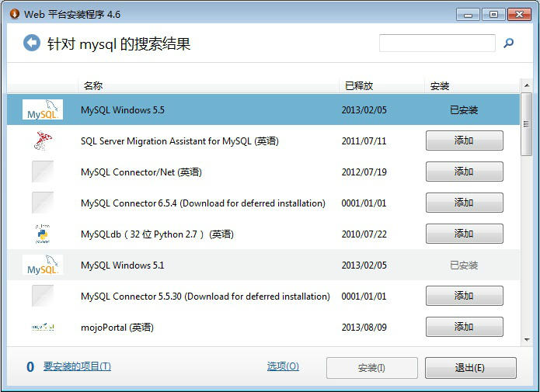This screenshot has height=392, width=540.
Task: Click the date 2012/07/19
Action: (x=364, y=172)
